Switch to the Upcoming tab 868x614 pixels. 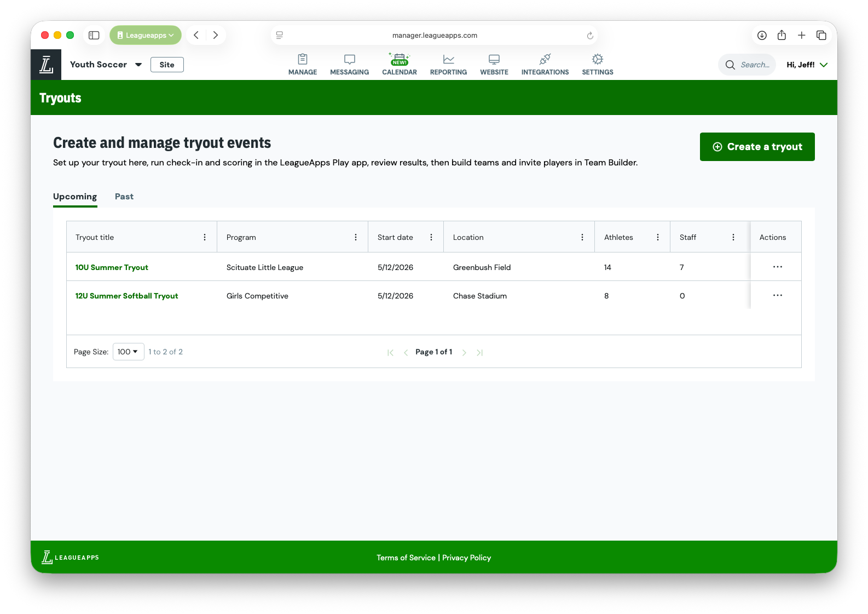[x=75, y=197]
